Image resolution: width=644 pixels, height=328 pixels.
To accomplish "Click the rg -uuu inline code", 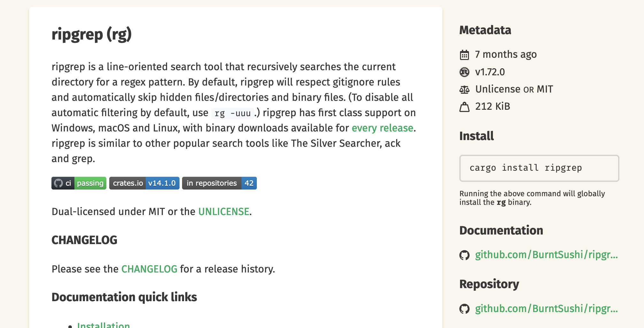I will [x=233, y=113].
